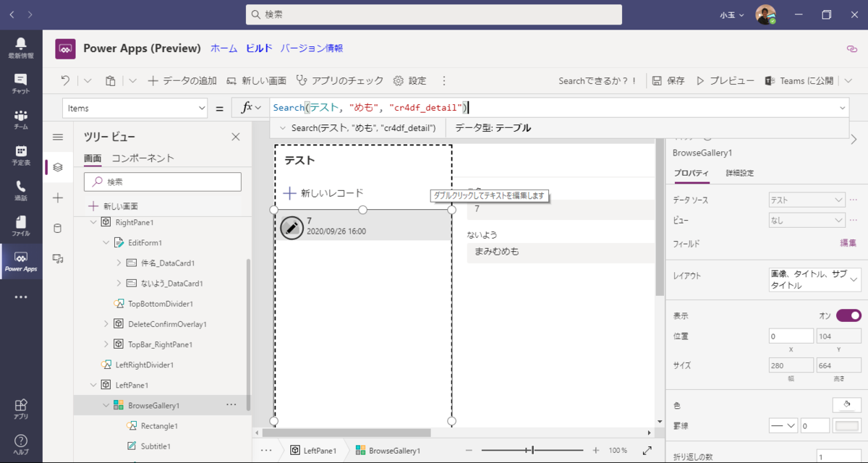868x463 pixels.
Task: Open the border color swatch
Action: [x=847, y=425]
